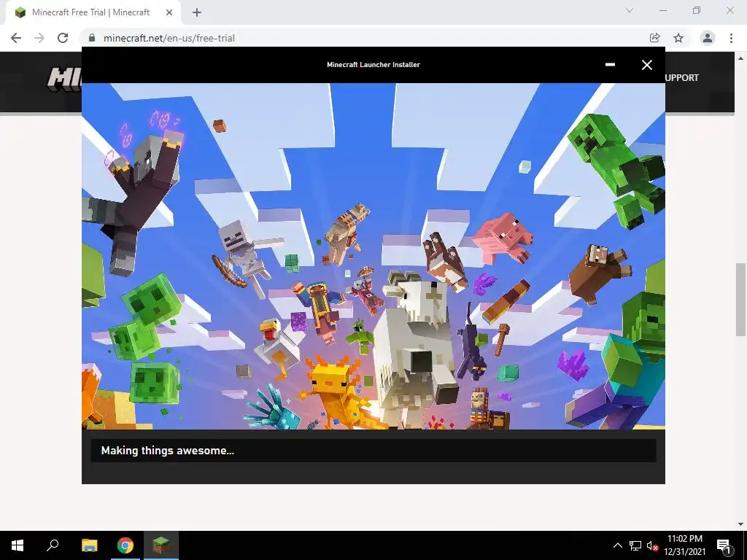Click the Minecraft installer taskbar icon
Image resolution: width=747 pixels, height=560 pixels.
[161, 545]
